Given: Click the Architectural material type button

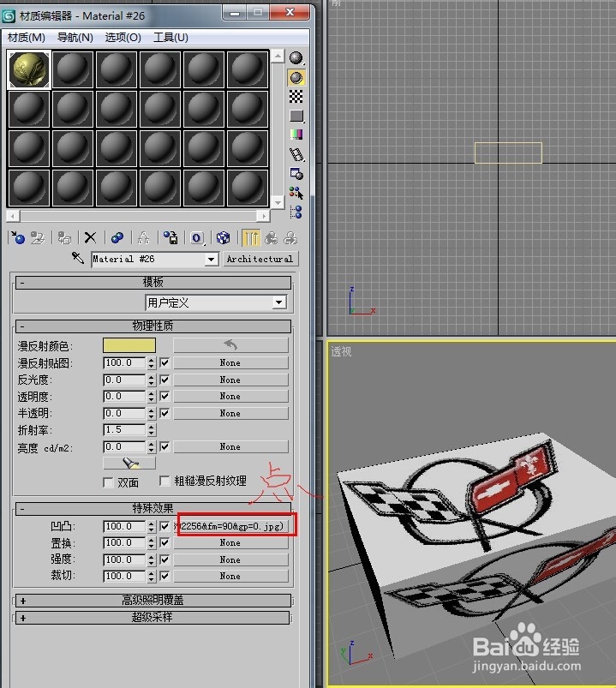Looking at the screenshot, I should [260, 259].
